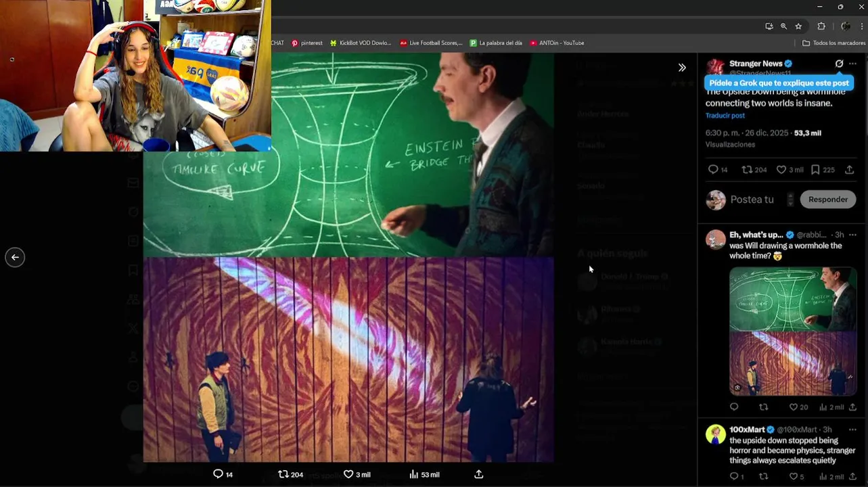Share icon in side panel action row
Screen dimensions: 868x487
point(850,170)
